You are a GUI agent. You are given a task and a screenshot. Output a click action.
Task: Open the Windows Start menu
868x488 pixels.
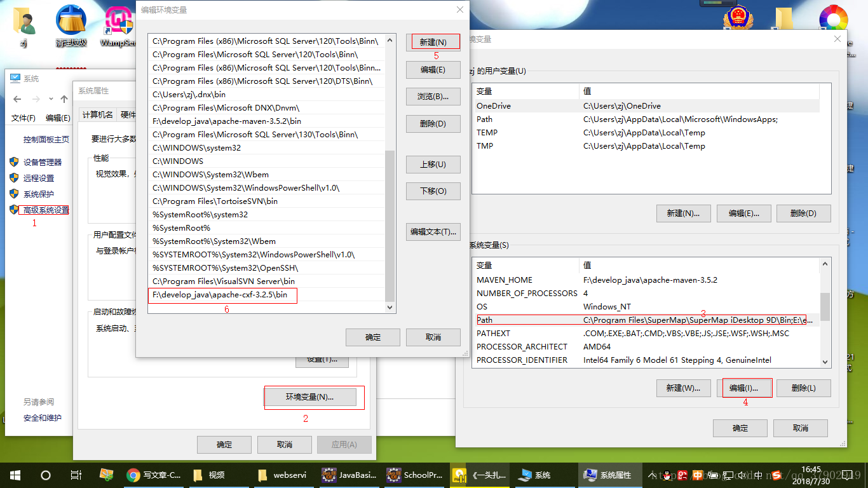15,475
